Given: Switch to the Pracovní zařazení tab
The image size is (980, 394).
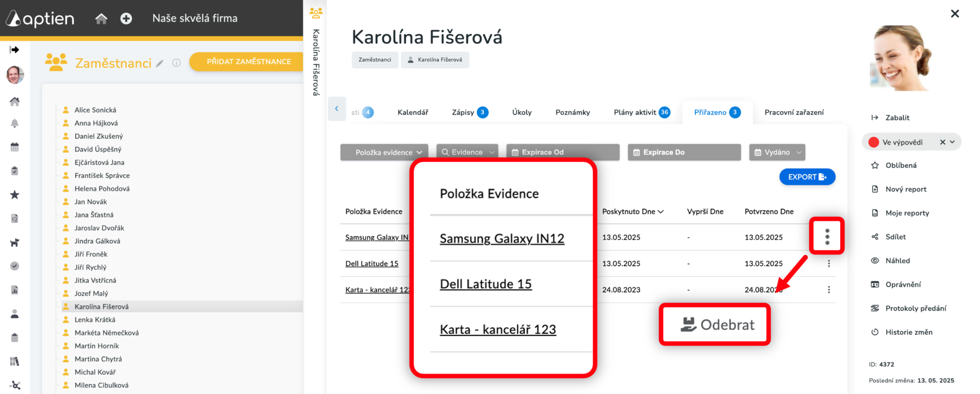Looking at the screenshot, I should click(794, 112).
